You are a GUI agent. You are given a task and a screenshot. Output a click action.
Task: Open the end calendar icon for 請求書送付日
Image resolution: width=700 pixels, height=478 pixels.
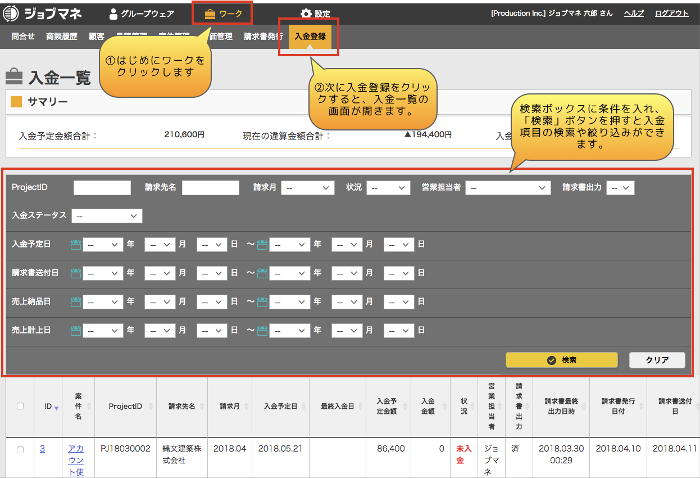[262, 273]
